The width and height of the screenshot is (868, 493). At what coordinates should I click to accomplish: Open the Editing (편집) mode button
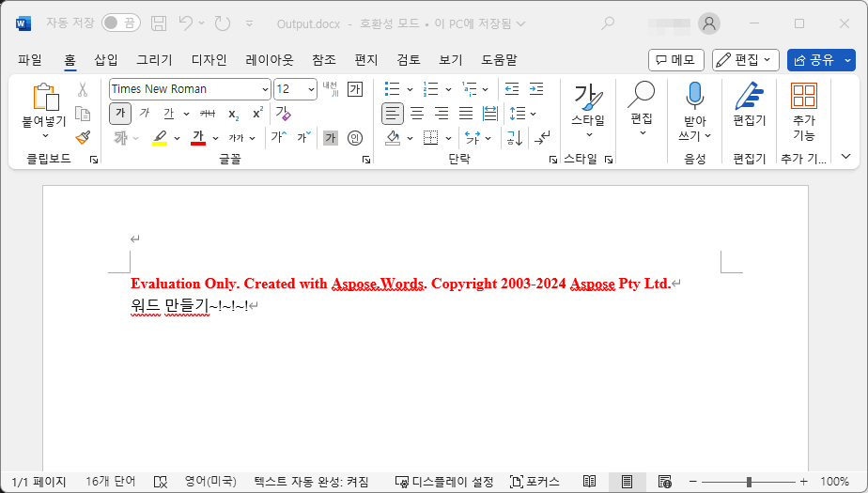[745, 60]
